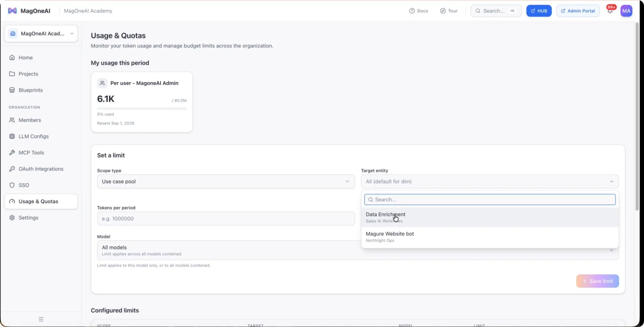The image size is (644, 327).
Task: Click the Tokens per period field
Action: click(226, 219)
